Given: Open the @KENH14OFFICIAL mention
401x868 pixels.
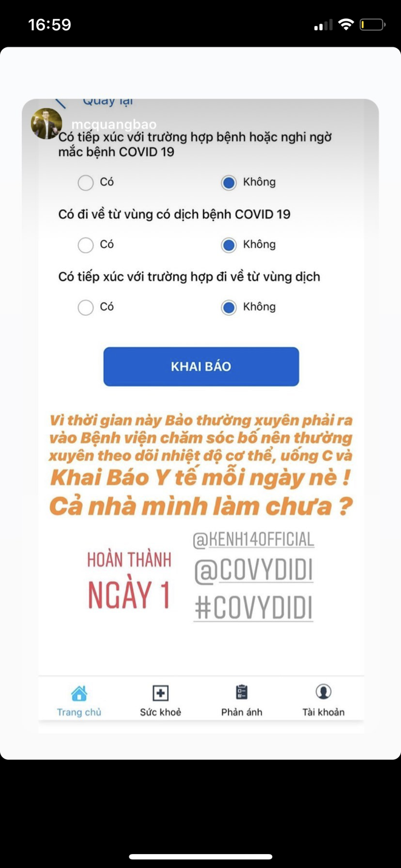Looking at the screenshot, I should point(253,539).
